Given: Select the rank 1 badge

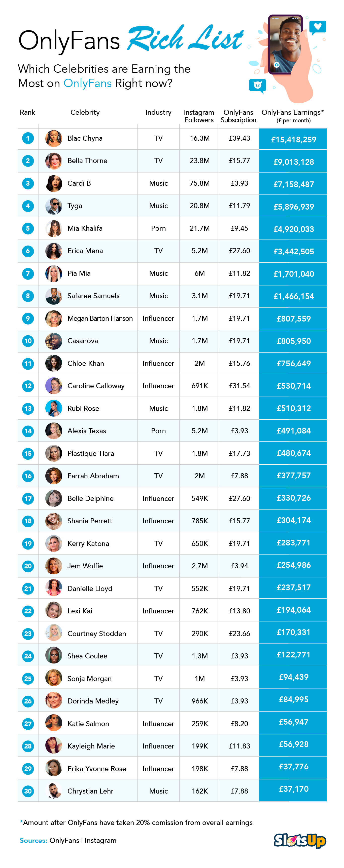Looking at the screenshot, I should (28, 138).
